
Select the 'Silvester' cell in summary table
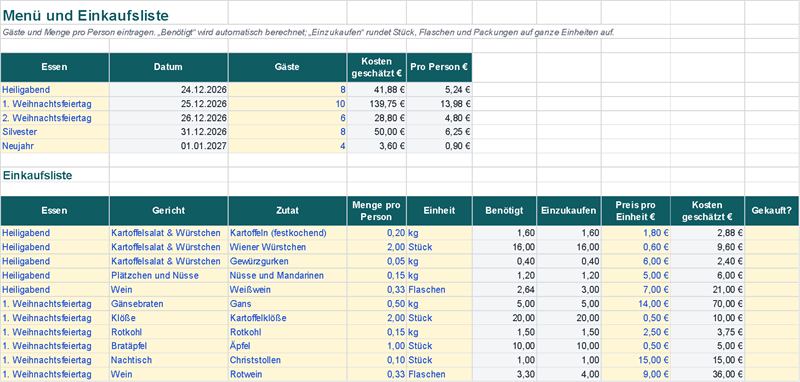pos(55,132)
